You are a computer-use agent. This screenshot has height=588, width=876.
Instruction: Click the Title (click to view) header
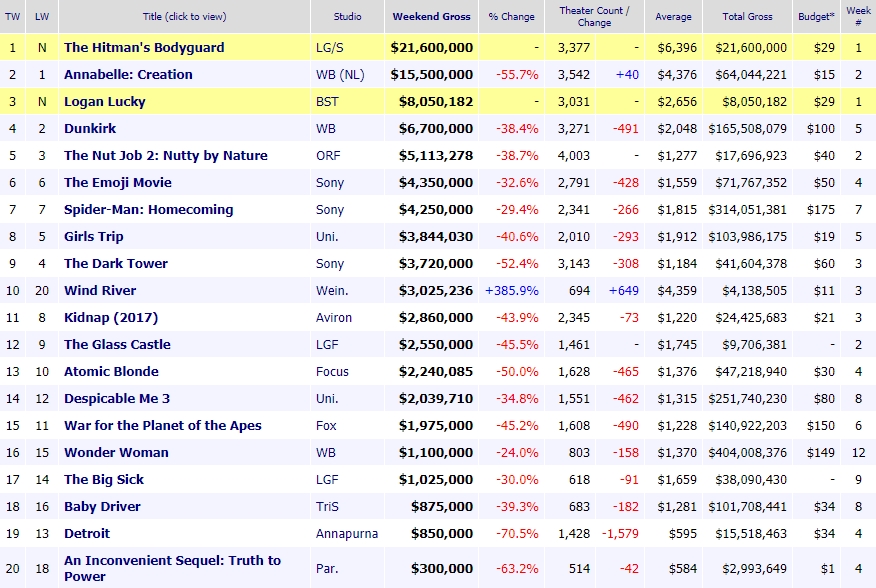184,16
